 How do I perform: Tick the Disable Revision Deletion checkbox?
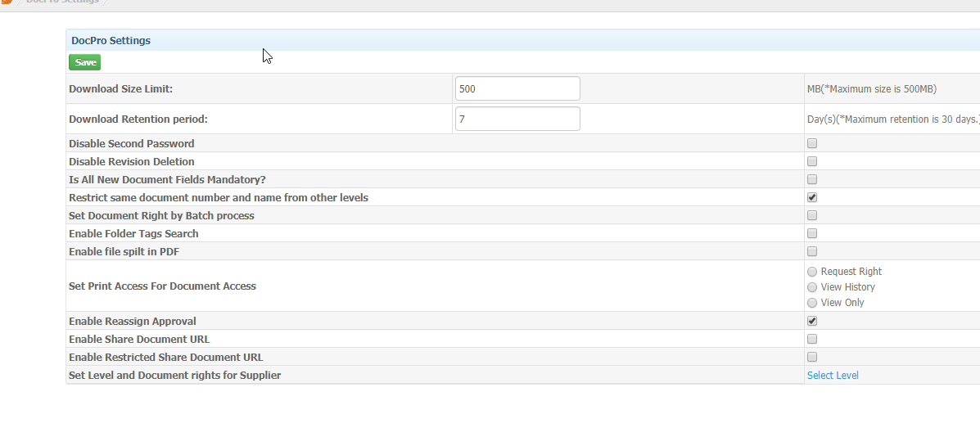(x=812, y=161)
